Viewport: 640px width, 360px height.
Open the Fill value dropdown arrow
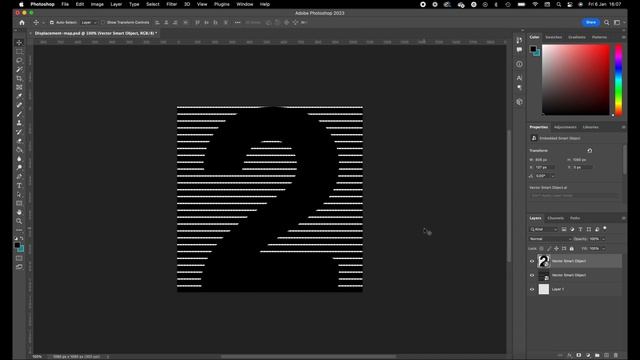[x=603, y=249]
